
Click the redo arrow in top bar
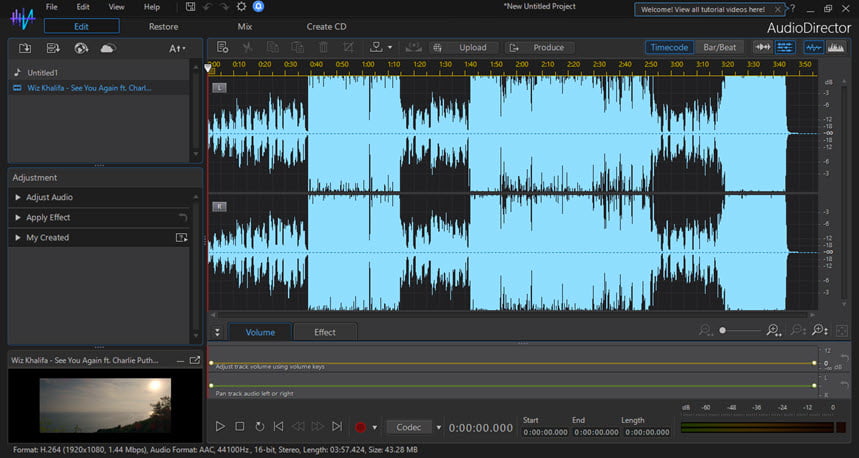224,7
